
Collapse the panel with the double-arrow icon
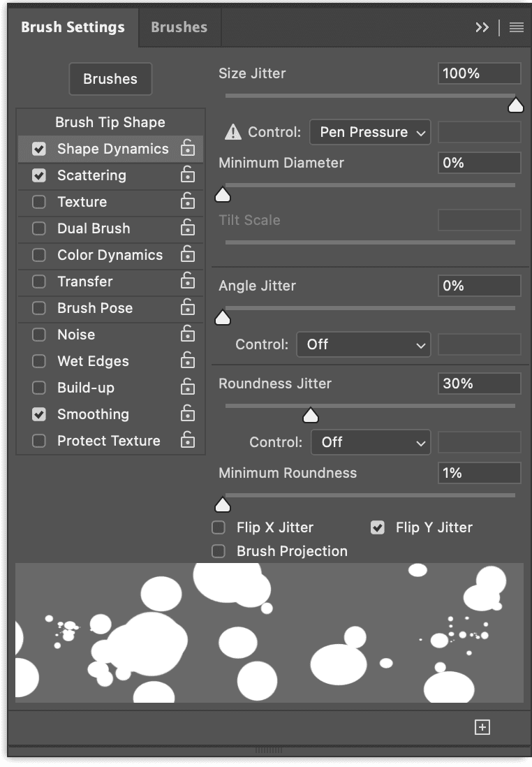481,27
